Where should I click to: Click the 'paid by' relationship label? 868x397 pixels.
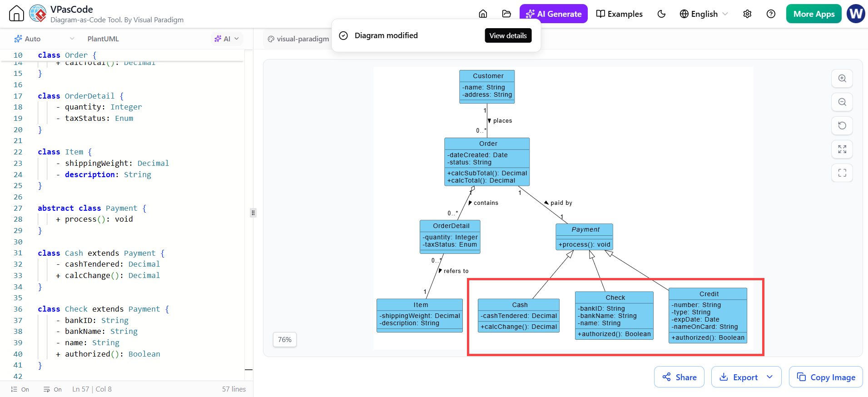point(561,203)
